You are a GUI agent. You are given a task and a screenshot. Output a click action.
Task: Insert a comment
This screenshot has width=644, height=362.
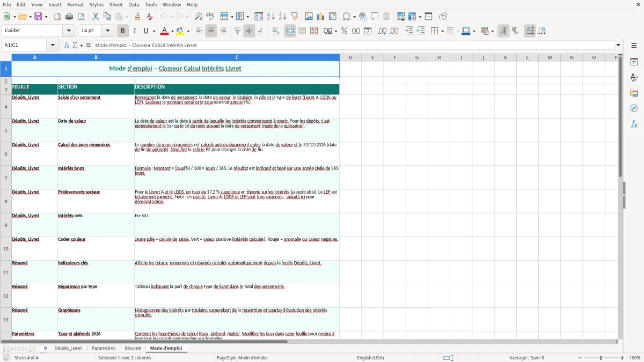[x=375, y=17]
